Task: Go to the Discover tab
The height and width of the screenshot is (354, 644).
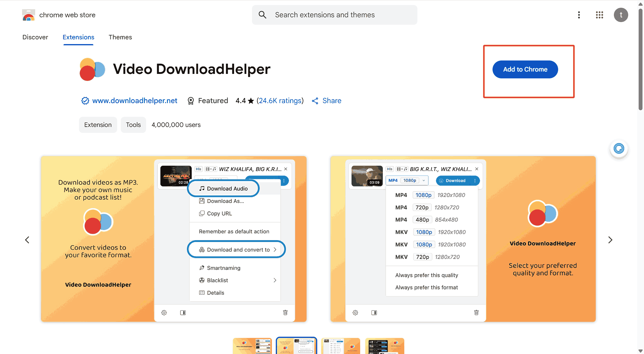Action: pos(35,37)
